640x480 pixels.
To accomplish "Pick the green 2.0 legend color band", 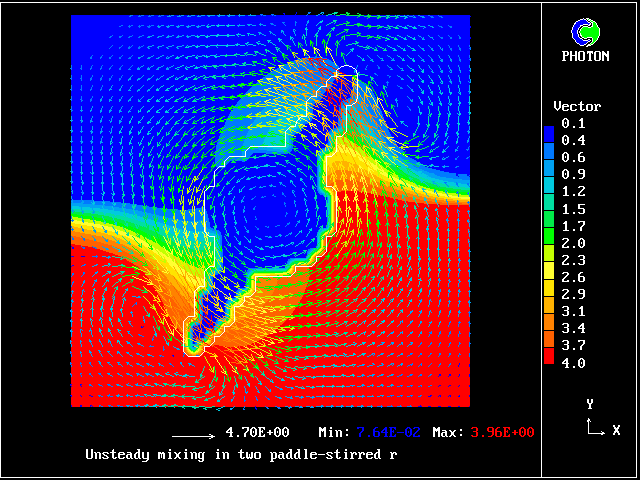I will click(548, 243).
